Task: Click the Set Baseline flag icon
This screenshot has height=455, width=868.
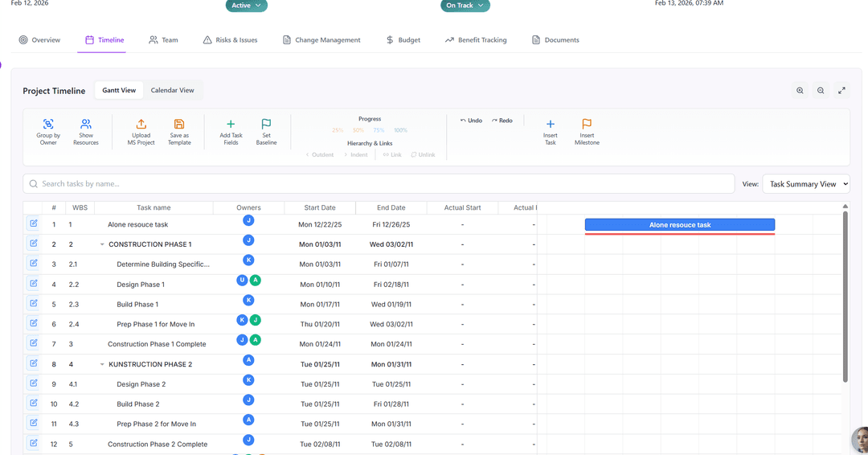Action: (x=266, y=124)
